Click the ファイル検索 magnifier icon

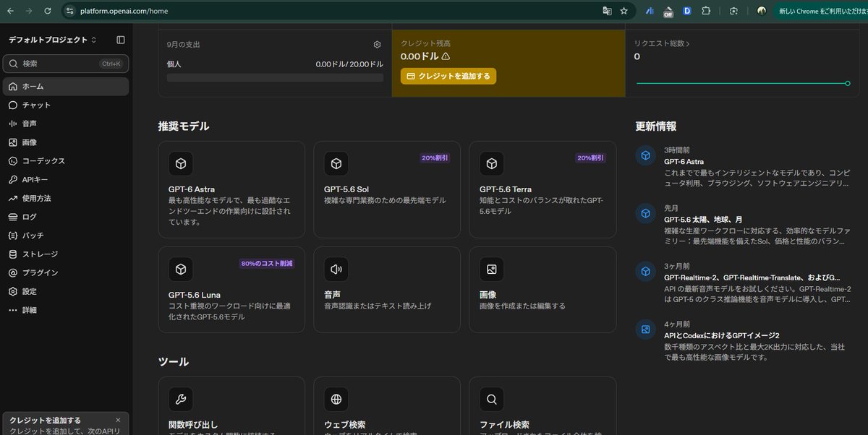(492, 399)
